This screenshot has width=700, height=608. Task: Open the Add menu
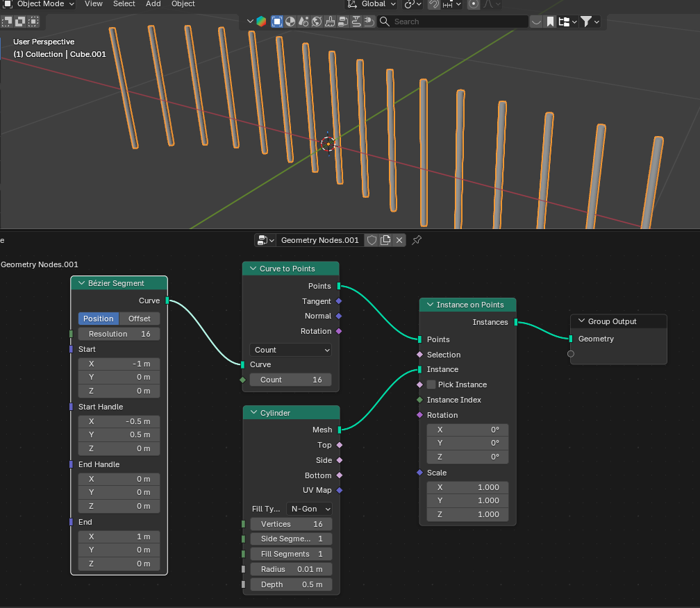point(153,4)
